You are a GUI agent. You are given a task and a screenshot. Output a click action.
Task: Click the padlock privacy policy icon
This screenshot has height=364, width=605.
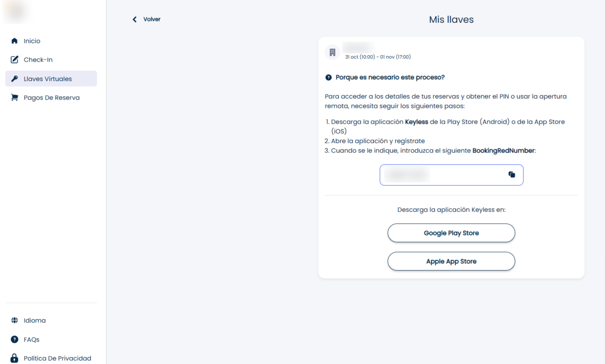15,358
